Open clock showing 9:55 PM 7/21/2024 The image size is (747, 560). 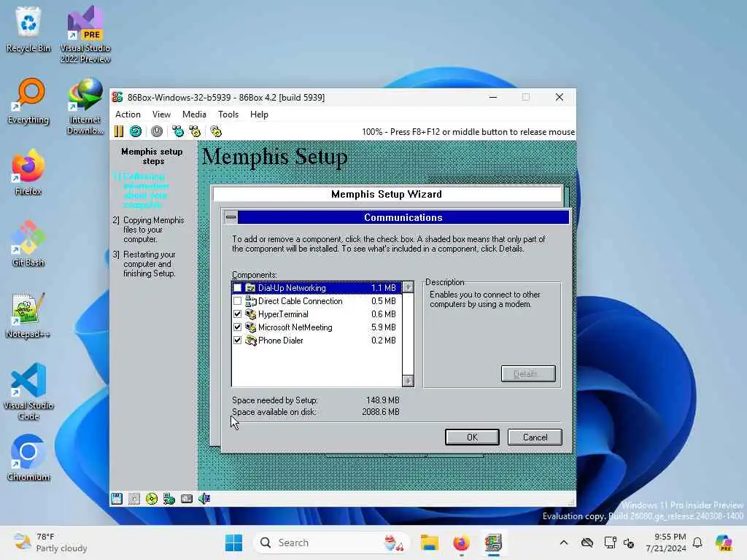(666, 542)
